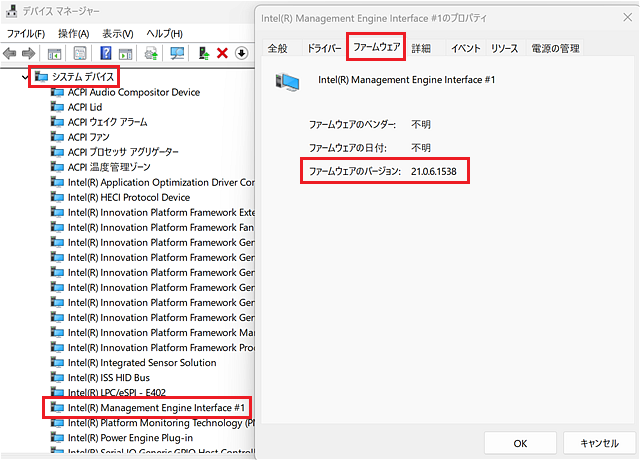Switch to the 全般 tab
The height and width of the screenshot is (460, 640).
pyautogui.click(x=278, y=49)
